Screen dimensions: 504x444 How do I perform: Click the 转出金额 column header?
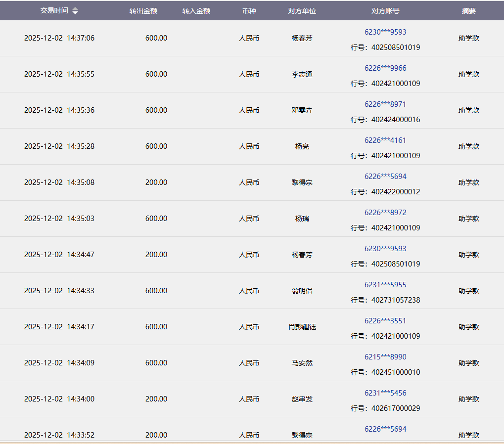(x=143, y=11)
